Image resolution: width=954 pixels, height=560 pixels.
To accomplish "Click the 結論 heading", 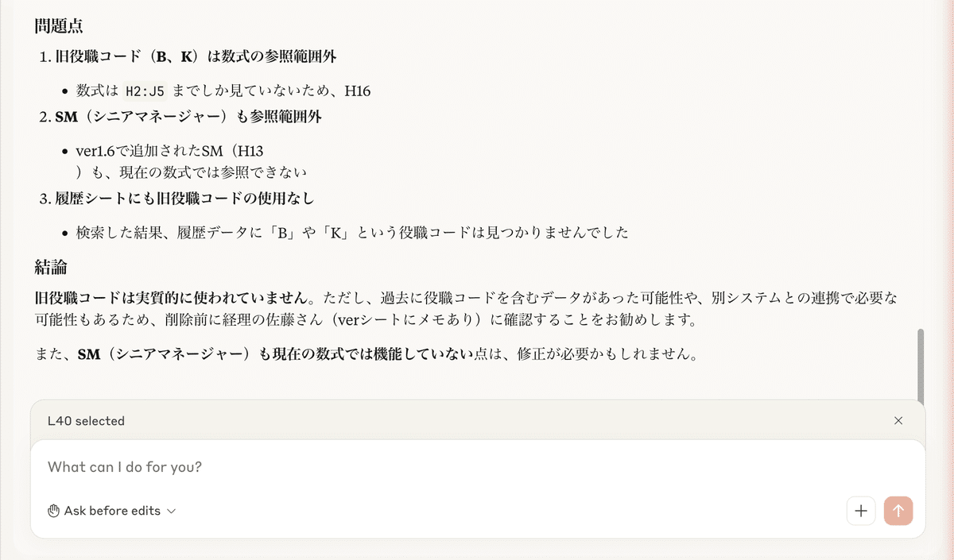I will [50, 266].
